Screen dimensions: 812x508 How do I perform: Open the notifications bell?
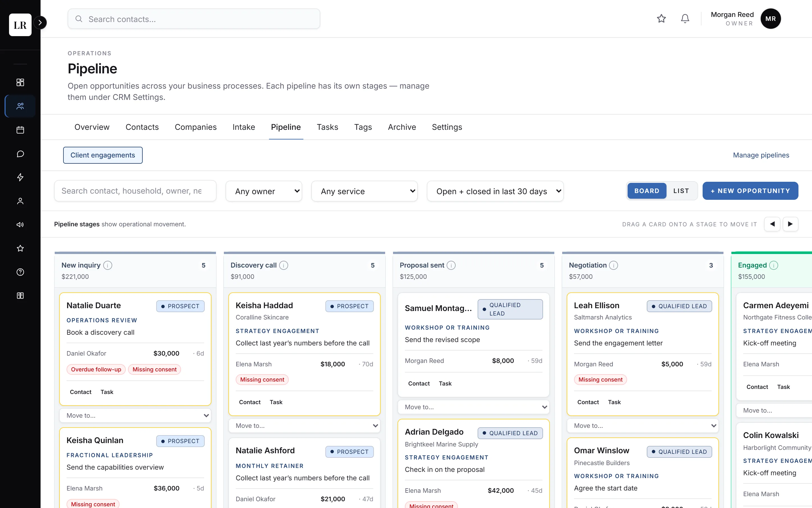(685, 18)
